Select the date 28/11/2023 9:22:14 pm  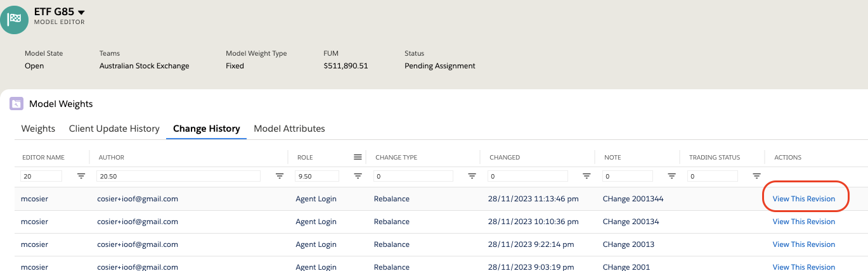pos(531,244)
